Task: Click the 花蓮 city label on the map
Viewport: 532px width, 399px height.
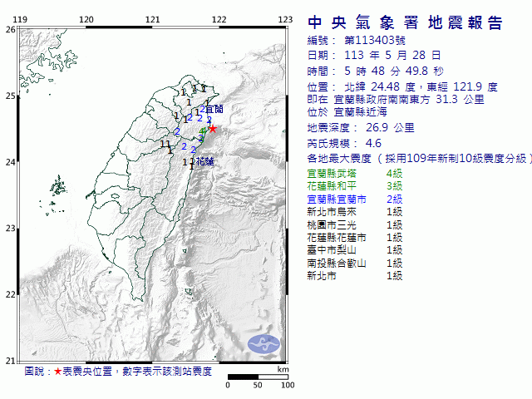Action: (x=205, y=161)
